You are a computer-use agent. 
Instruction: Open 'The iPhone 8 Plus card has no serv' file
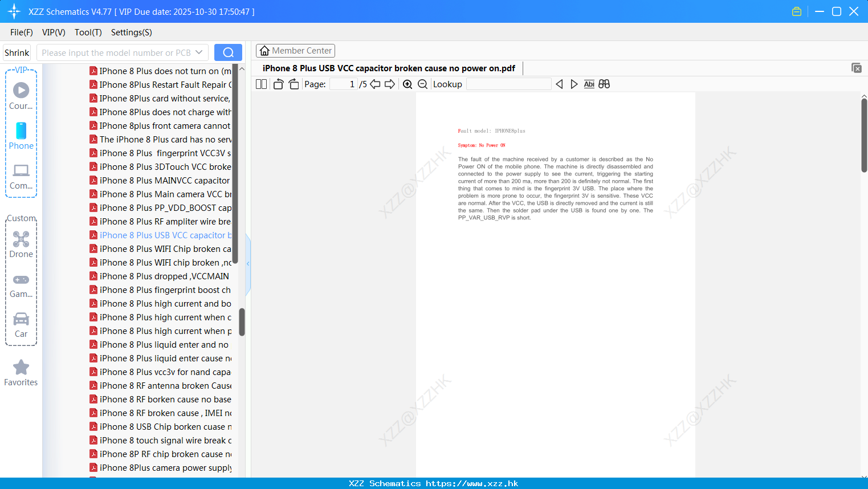(161, 140)
